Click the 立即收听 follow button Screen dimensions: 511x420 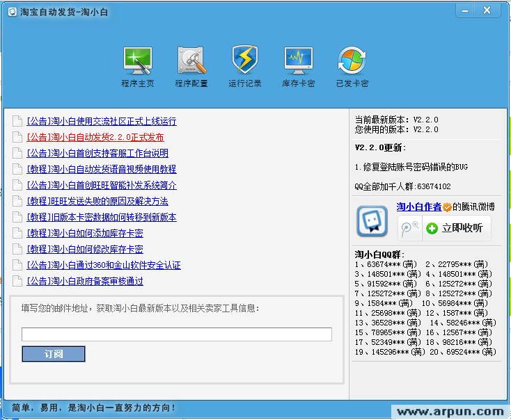pyautogui.click(x=456, y=228)
